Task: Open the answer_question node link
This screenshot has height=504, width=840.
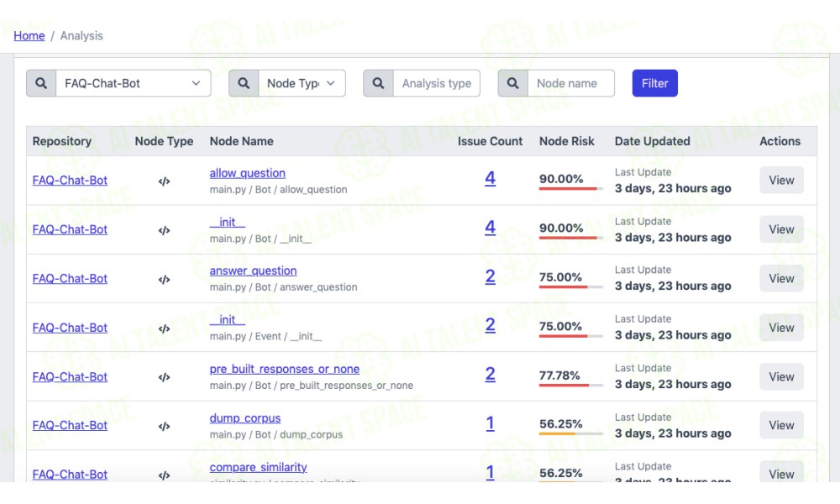Action: 253,270
